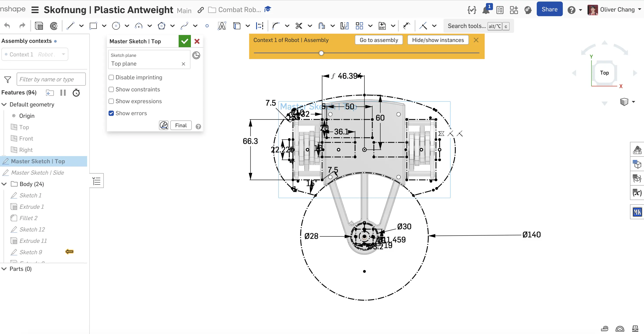Click the Filter by name input field

(x=51, y=79)
